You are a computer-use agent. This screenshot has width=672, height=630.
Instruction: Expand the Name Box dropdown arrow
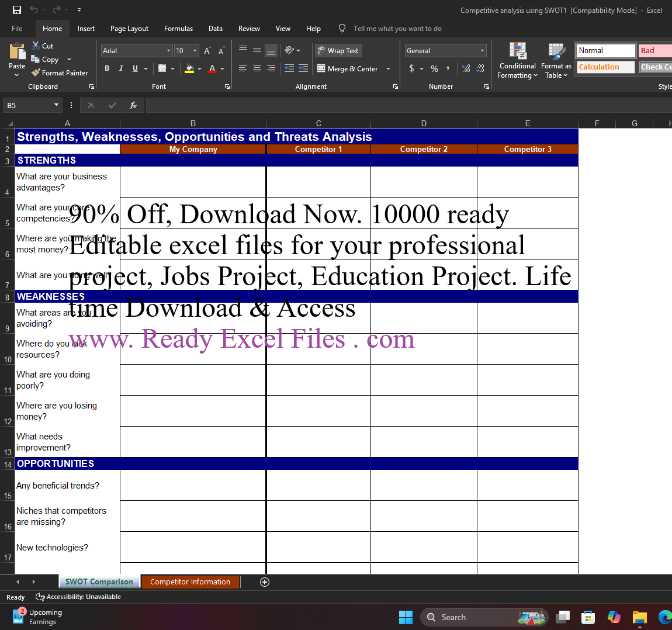[x=56, y=105]
